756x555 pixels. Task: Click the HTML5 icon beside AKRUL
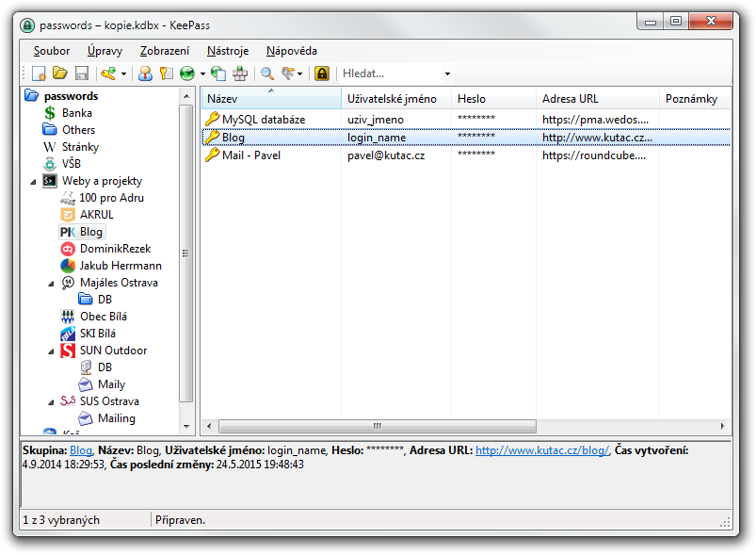(x=68, y=215)
